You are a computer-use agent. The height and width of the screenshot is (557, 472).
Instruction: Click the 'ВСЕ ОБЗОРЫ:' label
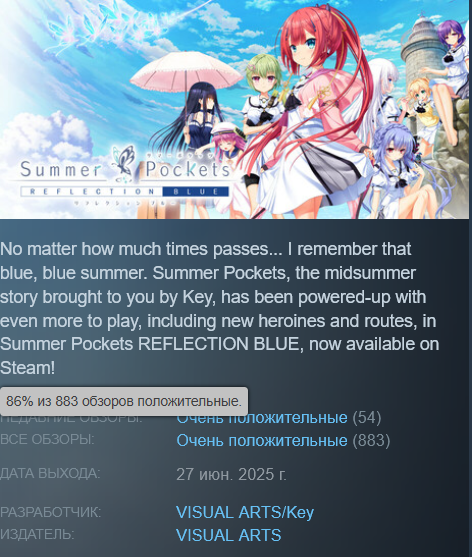47,439
